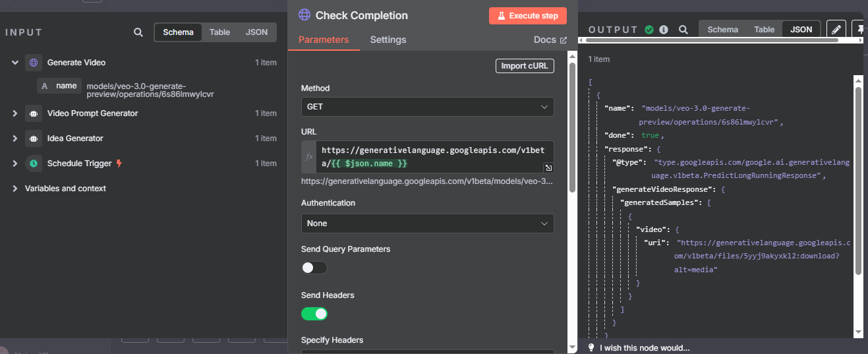Switch INPUT view to JSON tab
Image resolution: width=868 pixels, height=354 pixels.
[256, 32]
